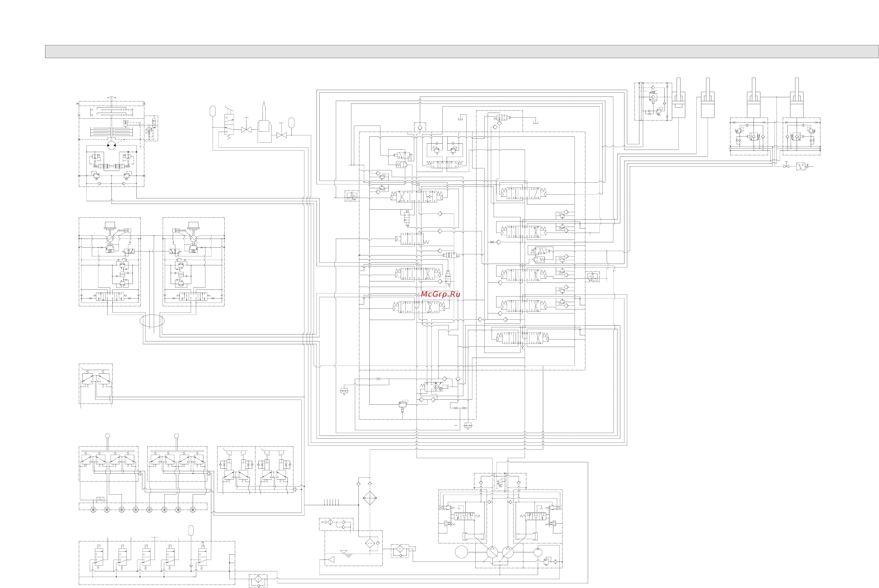Select the left joystick lever knob

108,436
